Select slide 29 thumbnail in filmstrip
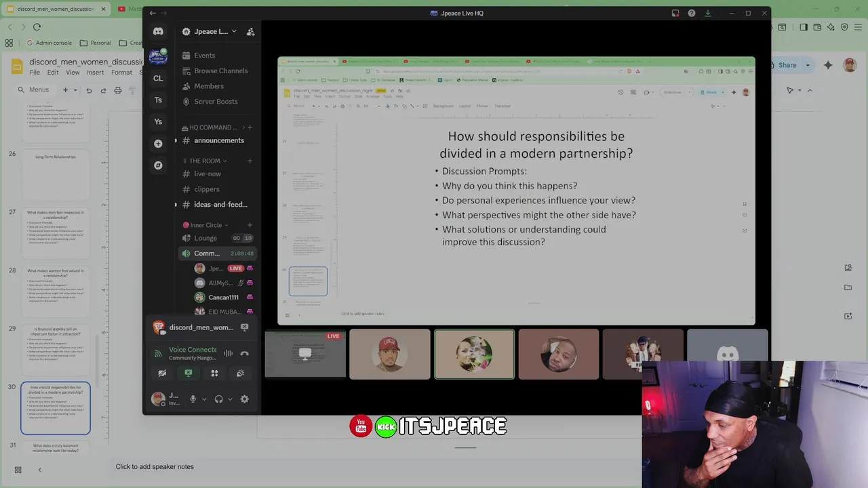 pos(56,349)
